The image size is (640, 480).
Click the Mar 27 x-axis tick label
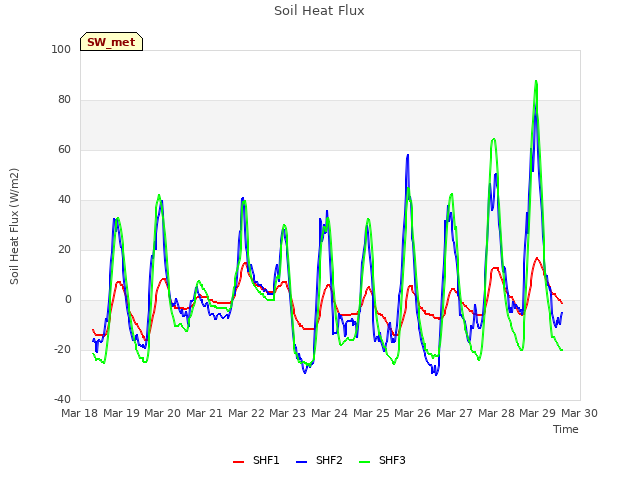pyautogui.click(x=454, y=413)
